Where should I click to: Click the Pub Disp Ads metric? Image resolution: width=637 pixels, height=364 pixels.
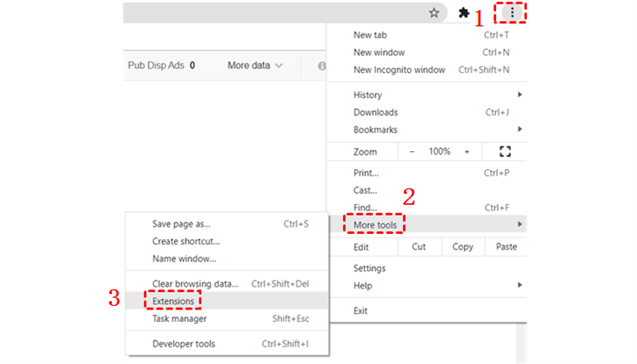tap(161, 66)
